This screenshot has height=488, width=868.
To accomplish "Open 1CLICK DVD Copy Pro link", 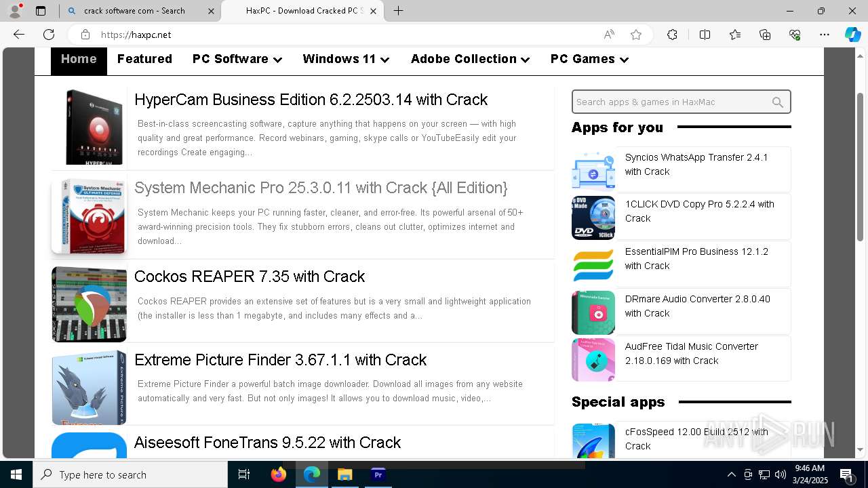I will pos(699,211).
